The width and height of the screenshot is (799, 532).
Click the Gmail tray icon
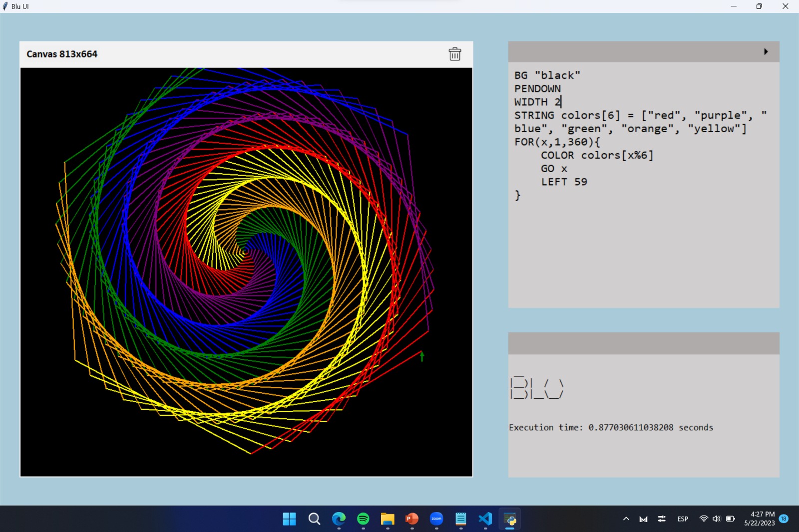pos(643,519)
